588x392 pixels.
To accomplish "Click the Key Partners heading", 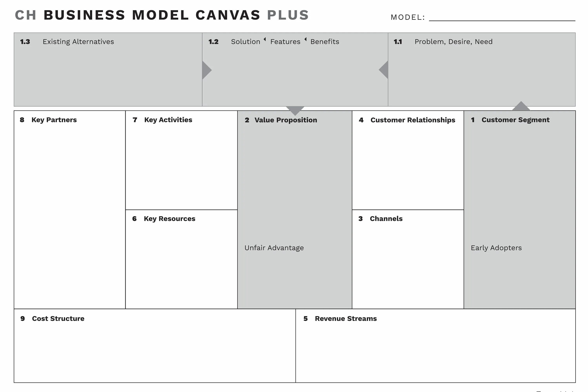I will 54,120.
